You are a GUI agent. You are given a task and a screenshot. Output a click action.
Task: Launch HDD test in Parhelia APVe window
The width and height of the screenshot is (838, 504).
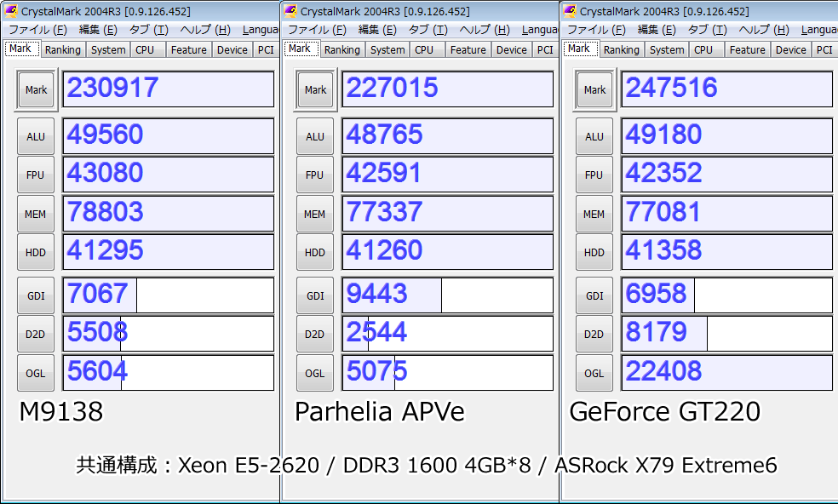315,252
